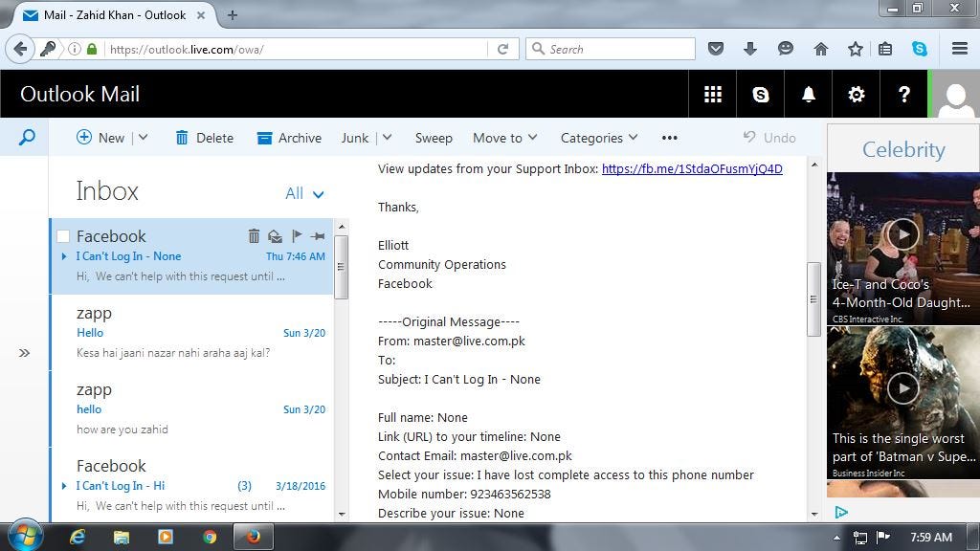Image resolution: width=980 pixels, height=551 pixels.
Task: Expand the 'I Can't Log In - Hi' conversation
Action: [x=64, y=485]
